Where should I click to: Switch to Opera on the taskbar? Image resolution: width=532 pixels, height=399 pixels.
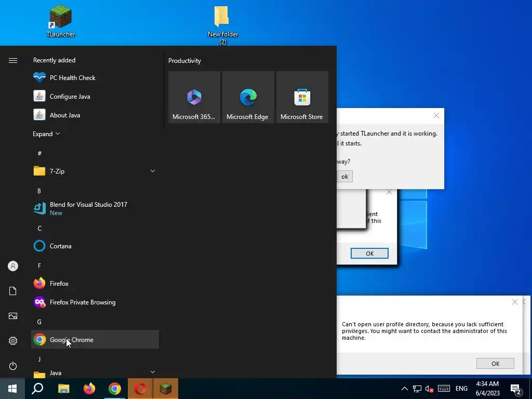pyautogui.click(x=140, y=389)
